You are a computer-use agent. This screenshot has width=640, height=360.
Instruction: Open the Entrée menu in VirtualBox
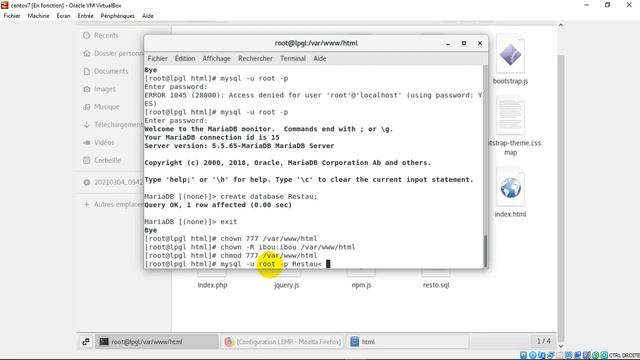click(85, 16)
